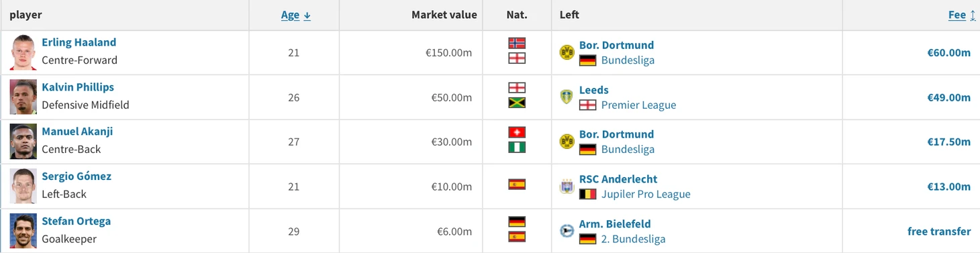Open Erling Haaland's player profile
980x253 pixels.
point(79,42)
